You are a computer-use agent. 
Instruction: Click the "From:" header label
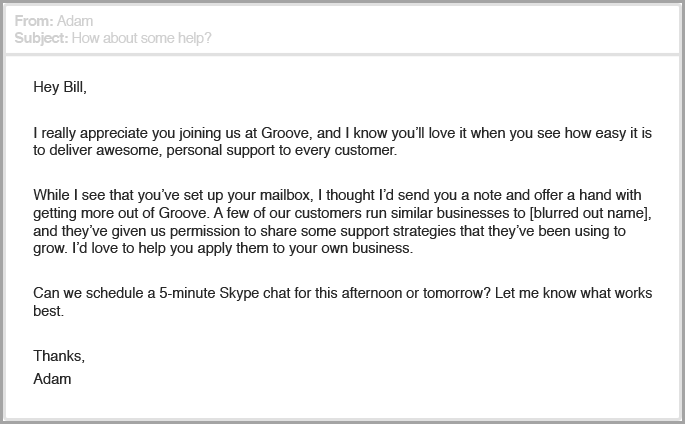point(34,21)
